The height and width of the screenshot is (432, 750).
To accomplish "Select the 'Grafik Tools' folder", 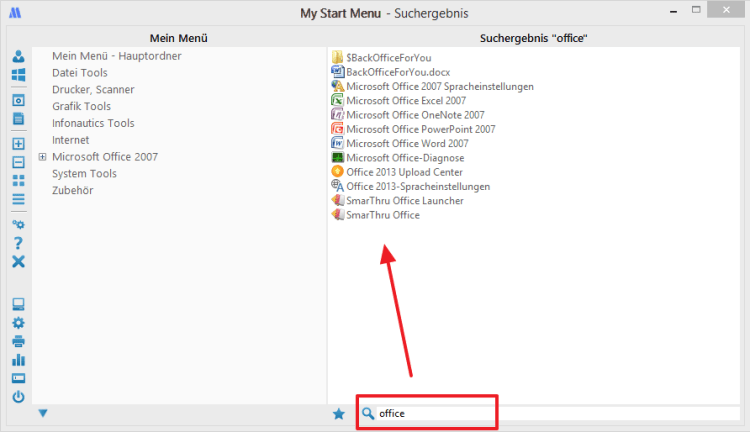I will point(81,106).
